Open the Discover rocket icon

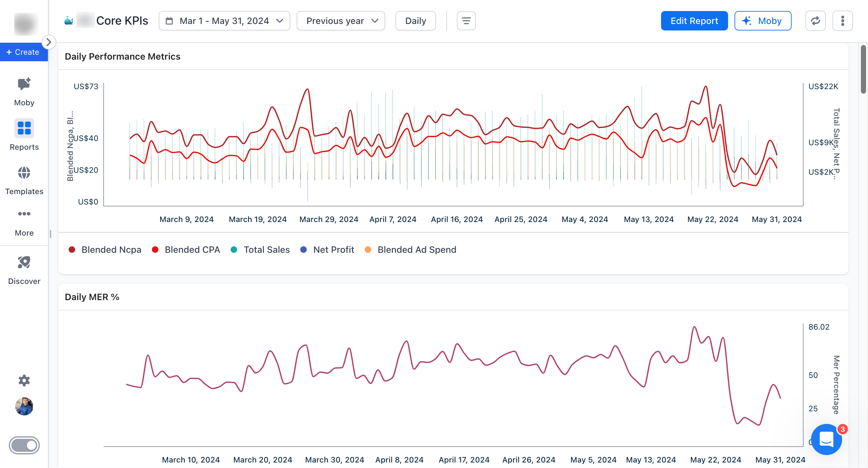[x=24, y=262]
